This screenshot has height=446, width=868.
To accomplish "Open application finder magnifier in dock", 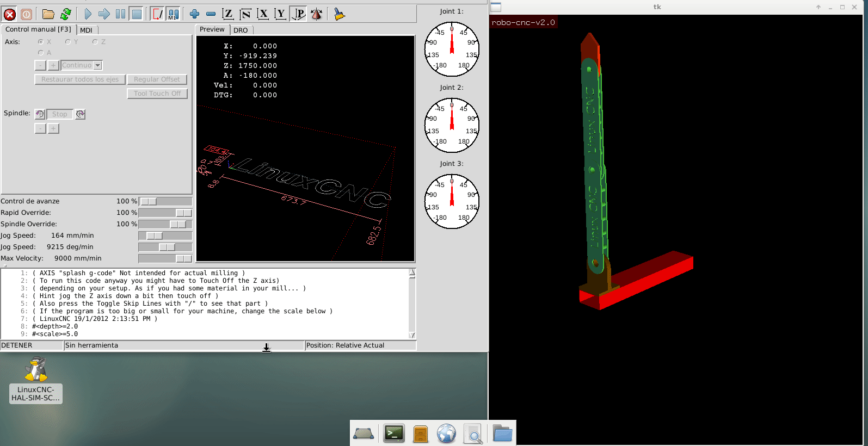I will coord(473,433).
